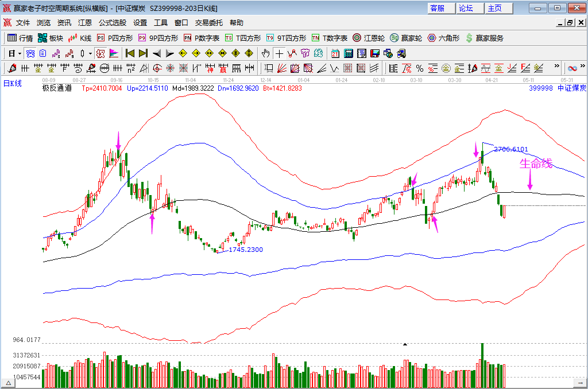Open the P数字表 tool
The height and width of the screenshot is (389, 588).
(x=202, y=38)
